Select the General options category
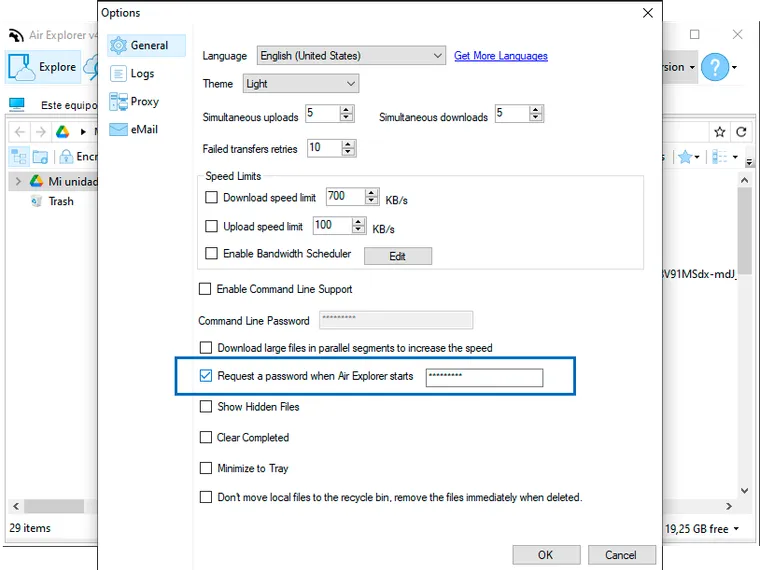 [x=146, y=46]
